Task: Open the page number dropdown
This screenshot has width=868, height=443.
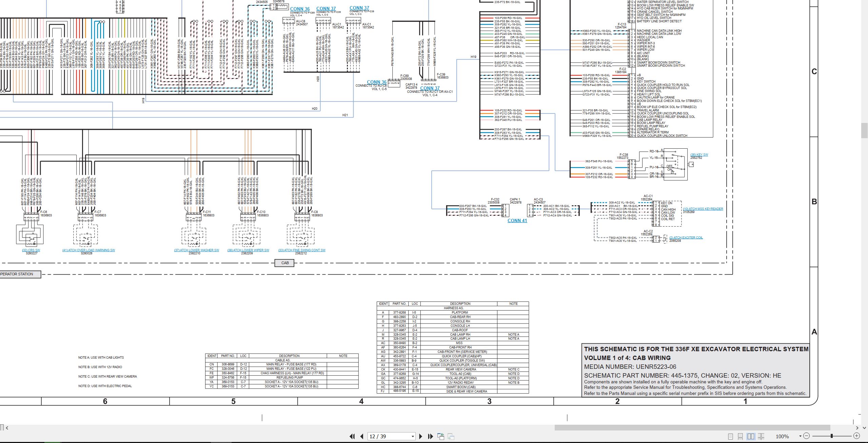Action: [x=413, y=437]
